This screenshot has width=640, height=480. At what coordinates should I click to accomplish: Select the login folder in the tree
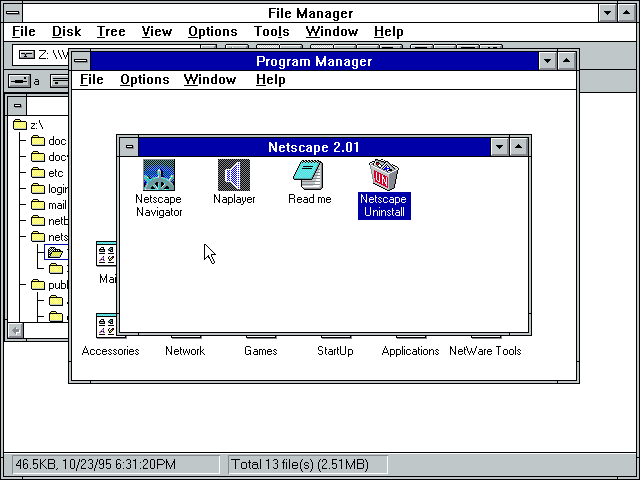tap(49, 189)
